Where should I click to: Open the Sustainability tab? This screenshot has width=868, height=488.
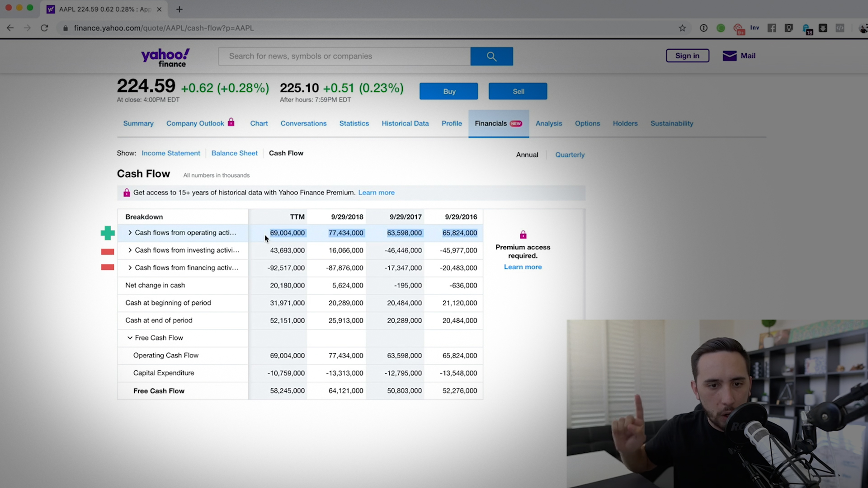tap(672, 123)
